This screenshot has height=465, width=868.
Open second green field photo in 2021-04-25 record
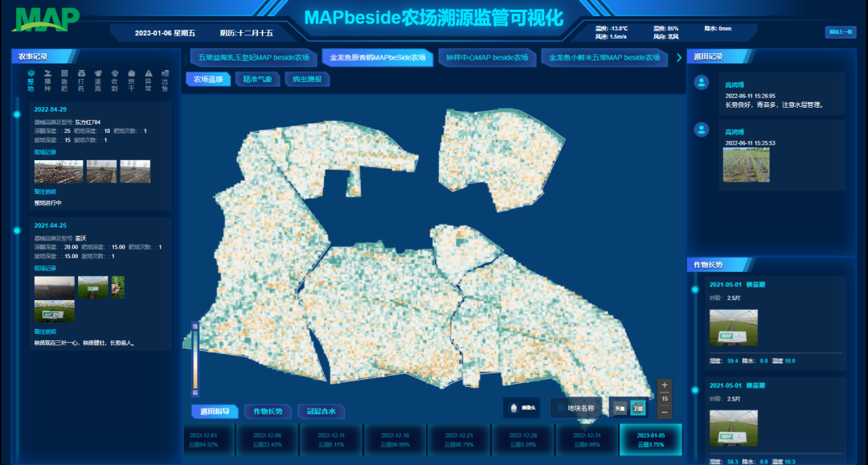(x=93, y=288)
